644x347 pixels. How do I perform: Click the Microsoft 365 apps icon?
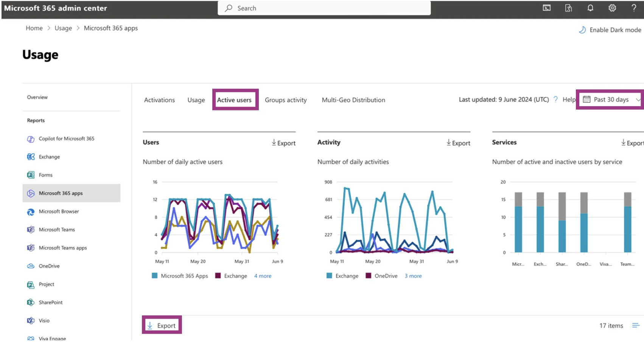coord(31,193)
